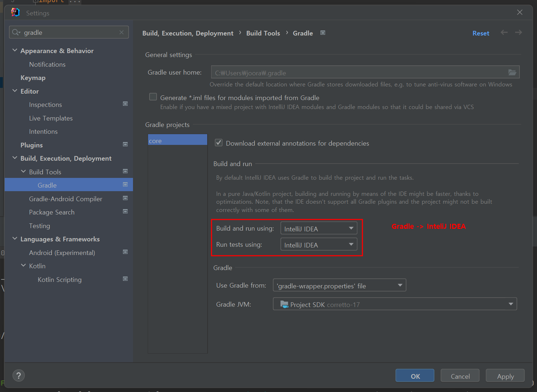Open Inspections settings

46,105
